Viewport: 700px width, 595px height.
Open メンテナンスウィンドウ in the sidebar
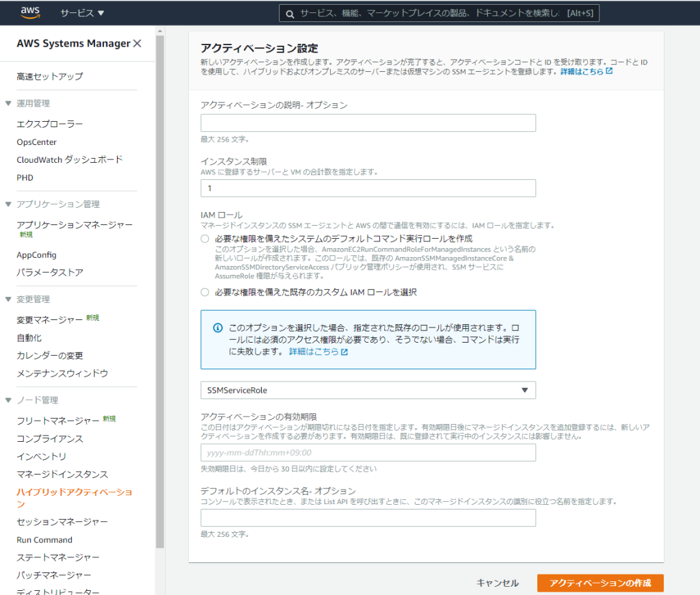click(x=62, y=373)
